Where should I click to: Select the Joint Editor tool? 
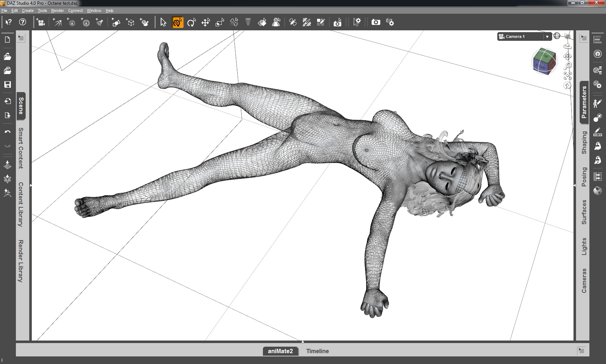click(293, 23)
